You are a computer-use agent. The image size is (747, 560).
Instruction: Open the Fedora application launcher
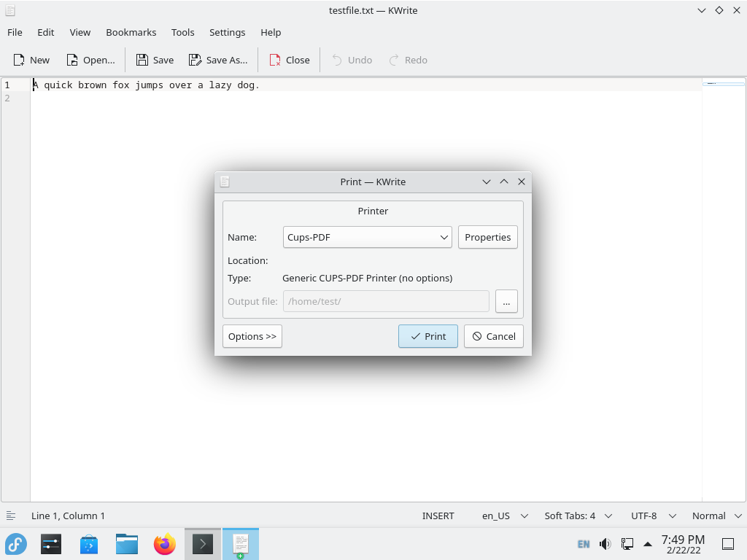pos(16,544)
